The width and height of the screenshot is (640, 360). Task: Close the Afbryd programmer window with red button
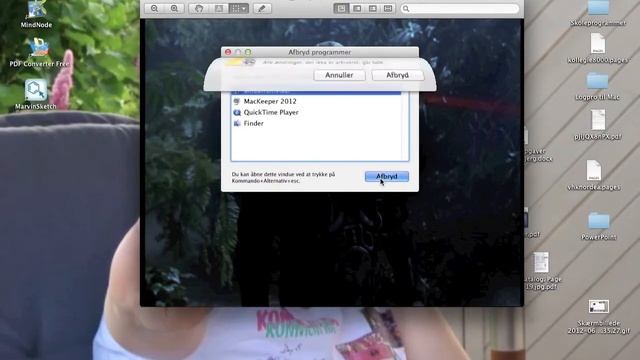point(228,52)
